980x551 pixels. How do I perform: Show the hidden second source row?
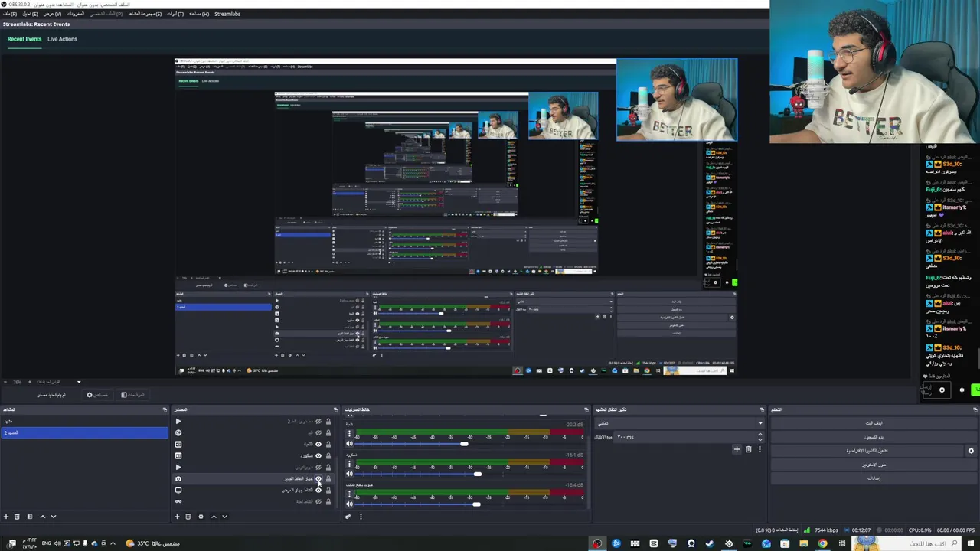(x=318, y=433)
